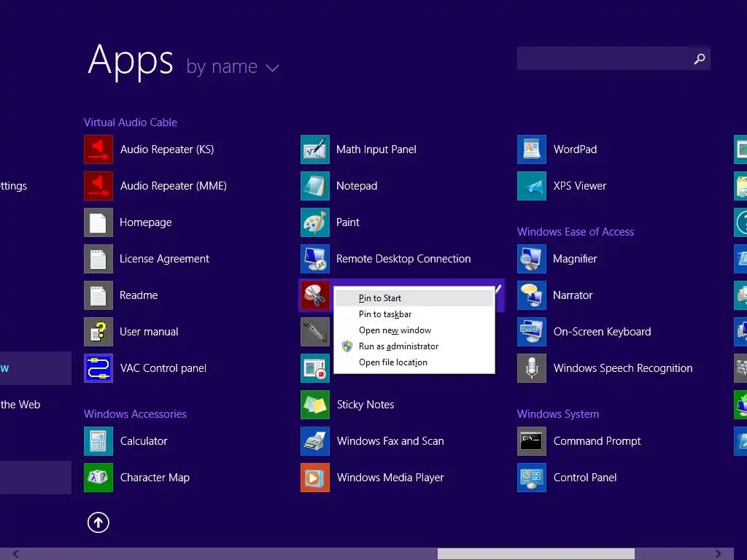Open the Homepage document icon
The height and width of the screenshot is (560, 747).
click(x=98, y=222)
